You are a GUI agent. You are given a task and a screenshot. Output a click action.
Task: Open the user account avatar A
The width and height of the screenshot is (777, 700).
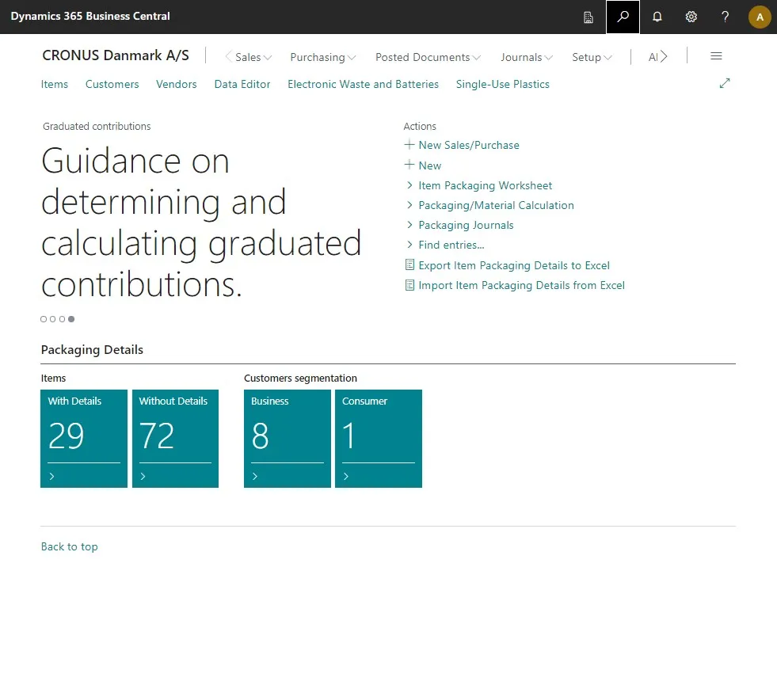pyautogui.click(x=760, y=17)
